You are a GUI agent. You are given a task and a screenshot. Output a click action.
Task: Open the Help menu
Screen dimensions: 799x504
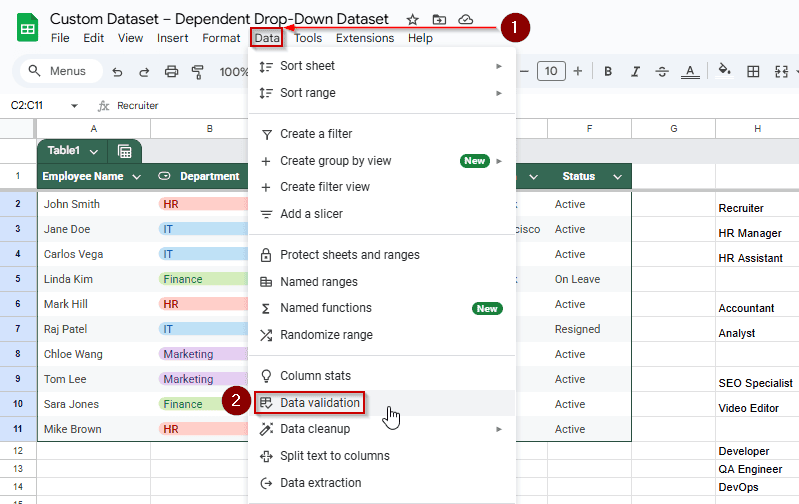click(x=420, y=38)
